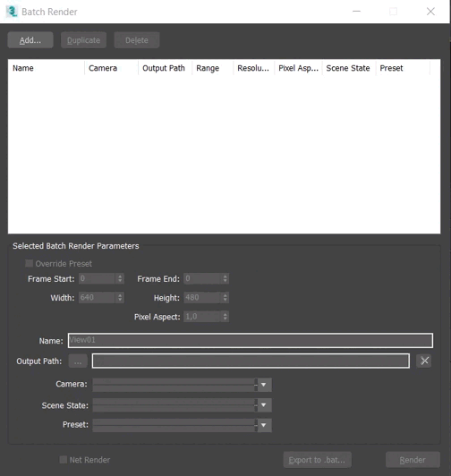Start the batch with the Render button
451x476 pixels.
coord(413,460)
